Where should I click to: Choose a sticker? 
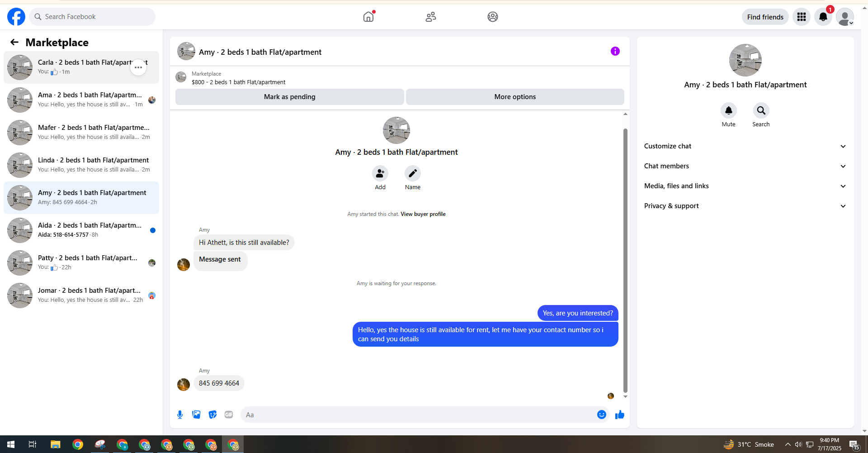(212, 415)
